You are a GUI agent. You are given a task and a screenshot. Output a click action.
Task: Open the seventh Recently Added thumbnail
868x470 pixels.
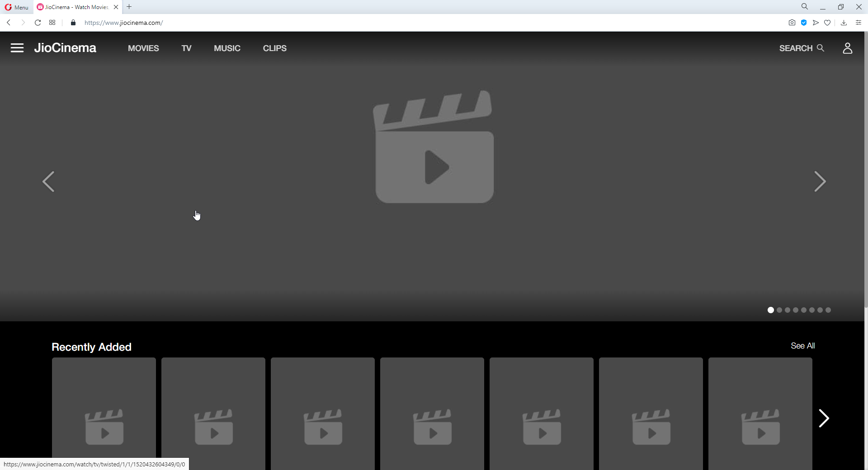click(760, 414)
